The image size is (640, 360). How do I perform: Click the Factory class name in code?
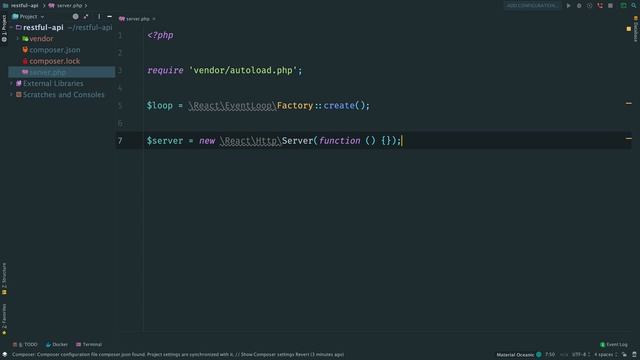295,106
